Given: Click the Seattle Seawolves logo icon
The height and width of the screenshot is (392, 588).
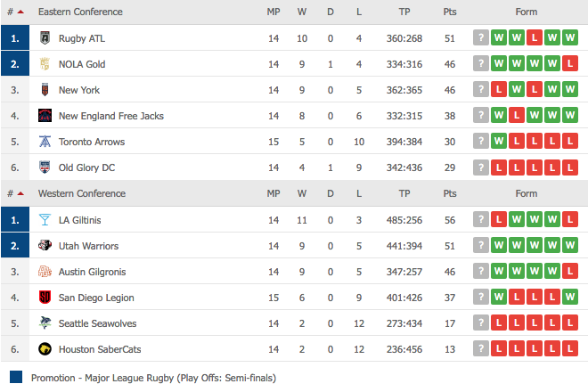Looking at the screenshot, I should coord(45,323).
